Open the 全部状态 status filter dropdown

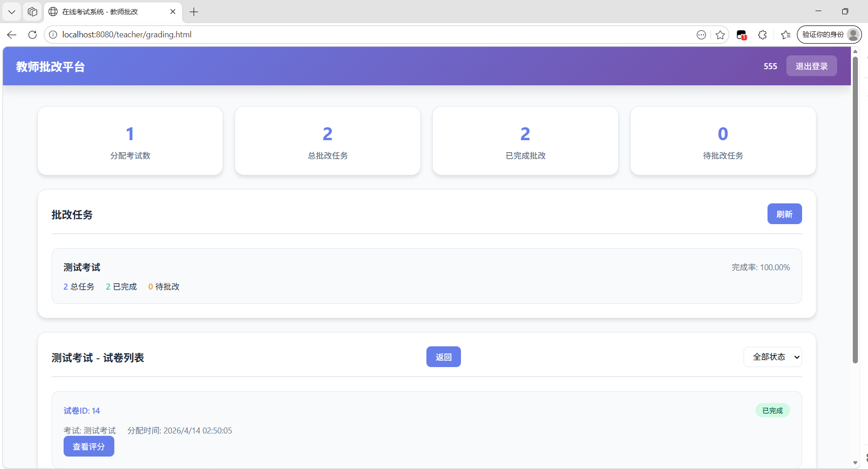(x=773, y=357)
